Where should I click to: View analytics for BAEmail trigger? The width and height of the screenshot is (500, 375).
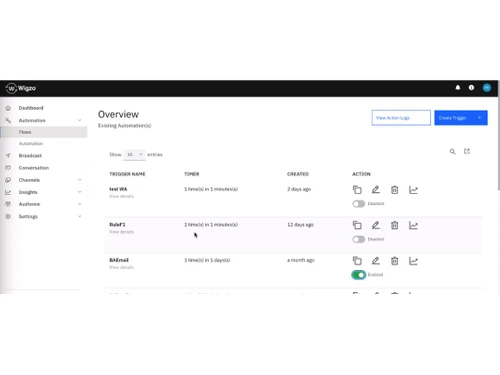[x=413, y=261]
